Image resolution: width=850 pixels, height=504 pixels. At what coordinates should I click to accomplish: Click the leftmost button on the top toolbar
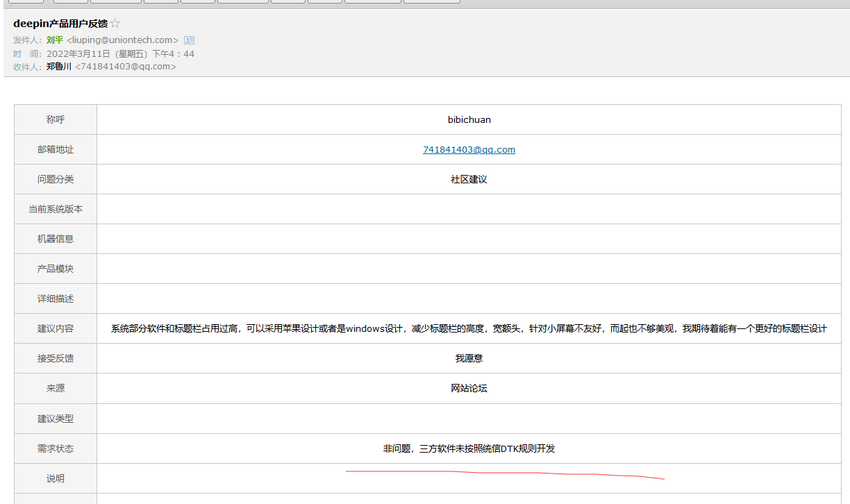pos(26,2)
